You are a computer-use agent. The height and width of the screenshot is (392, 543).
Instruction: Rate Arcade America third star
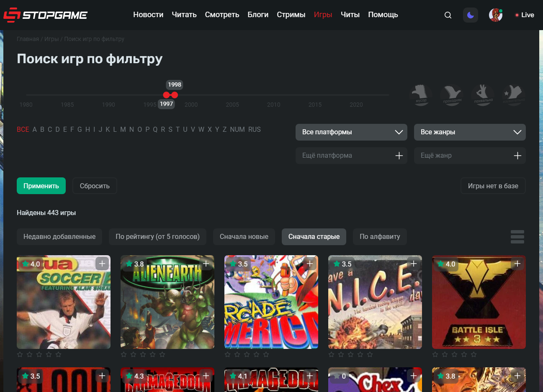coord(247,354)
